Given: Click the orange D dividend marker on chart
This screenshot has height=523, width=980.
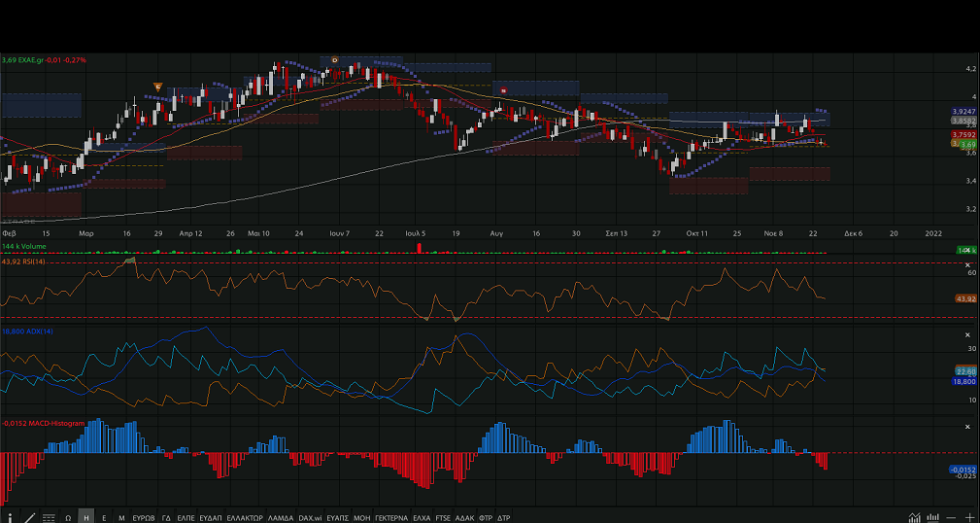Looking at the screenshot, I should click(x=334, y=60).
